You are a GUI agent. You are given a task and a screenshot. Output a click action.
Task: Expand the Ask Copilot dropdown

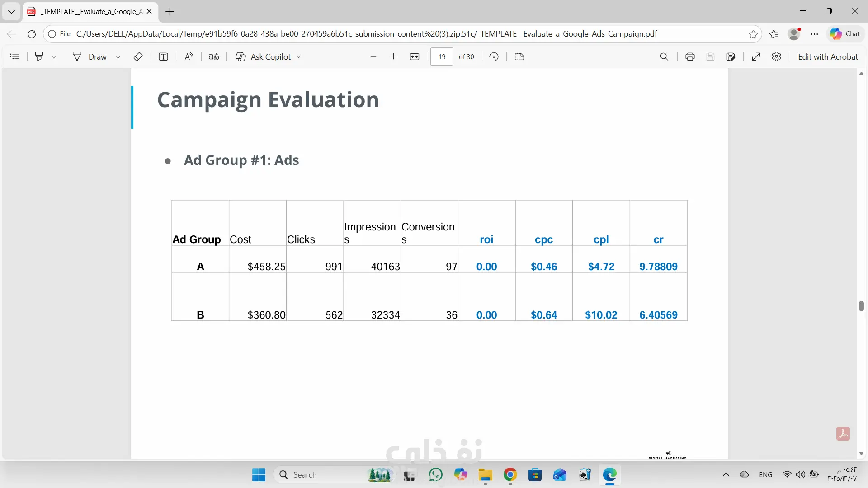pyautogui.click(x=299, y=57)
